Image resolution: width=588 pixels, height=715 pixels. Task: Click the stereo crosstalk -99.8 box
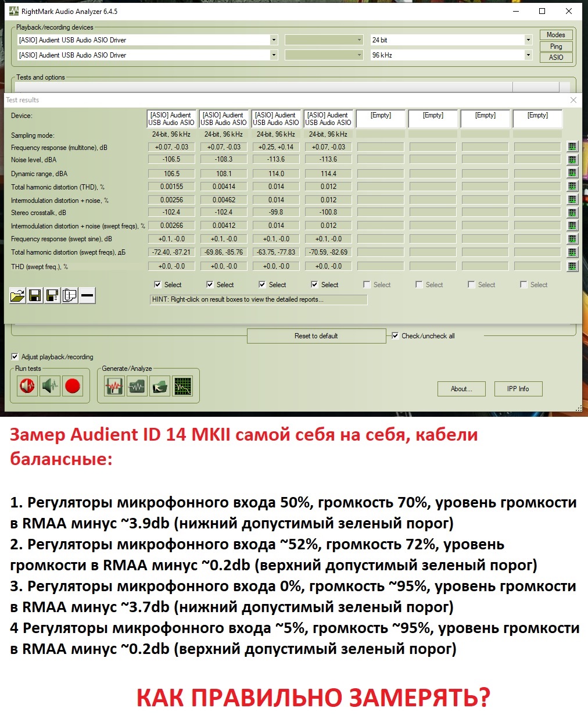coord(276,212)
